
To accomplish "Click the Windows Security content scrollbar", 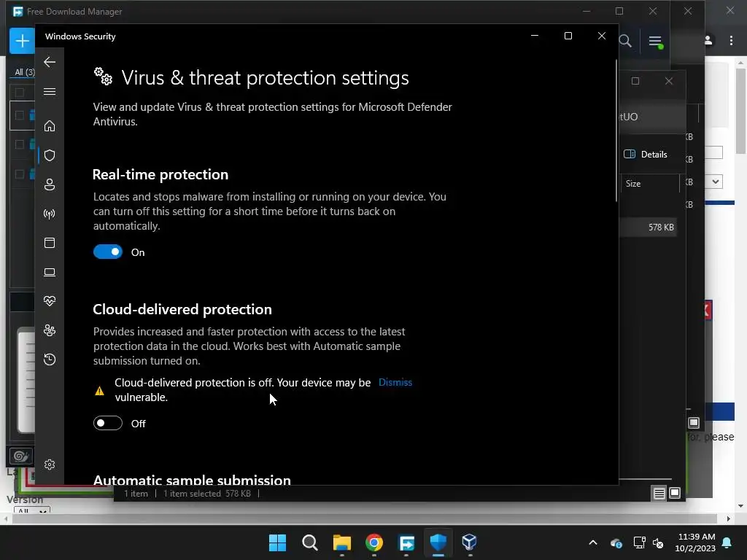I will tap(616, 131).
